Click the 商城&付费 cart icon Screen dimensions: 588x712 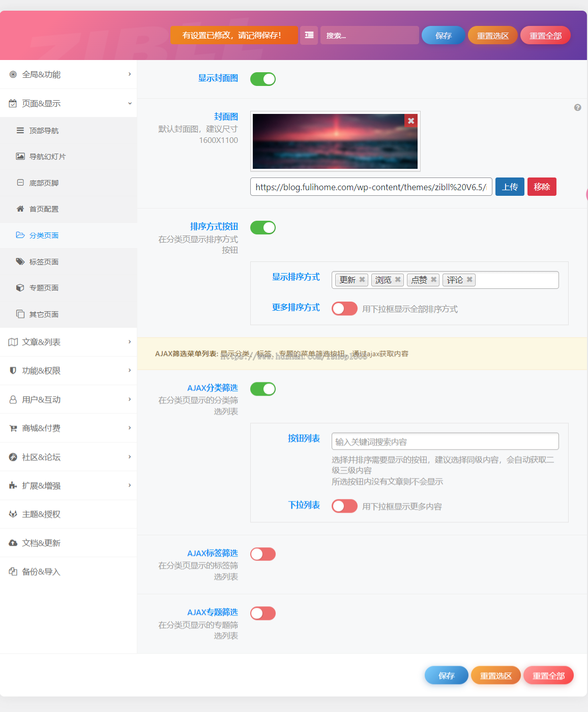(x=13, y=428)
